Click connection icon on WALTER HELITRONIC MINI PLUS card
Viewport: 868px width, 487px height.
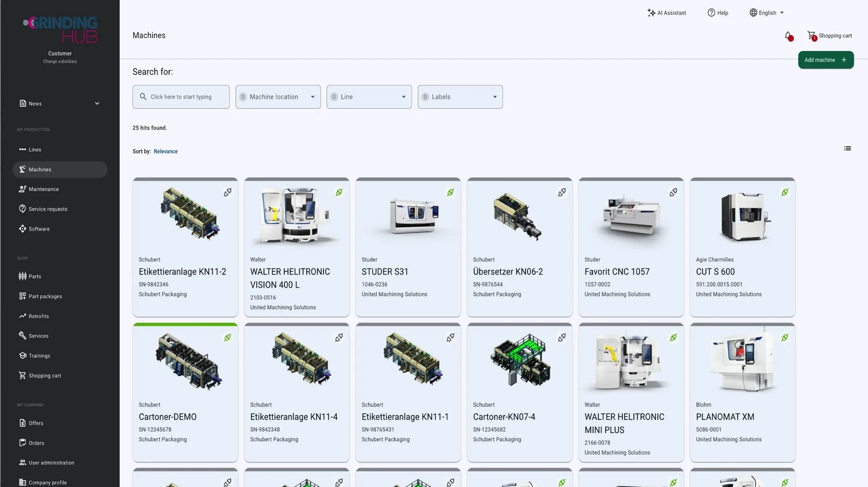click(x=673, y=337)
